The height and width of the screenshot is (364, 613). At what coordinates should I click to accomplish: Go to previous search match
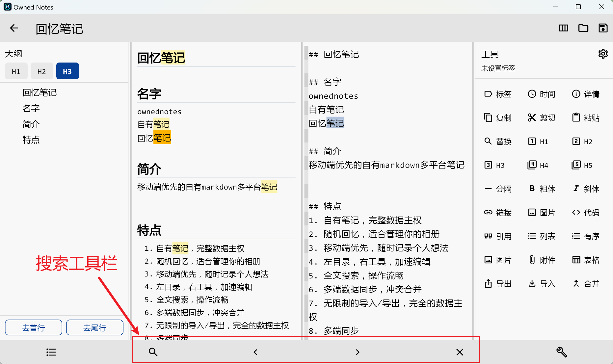(x=255, y=352)
